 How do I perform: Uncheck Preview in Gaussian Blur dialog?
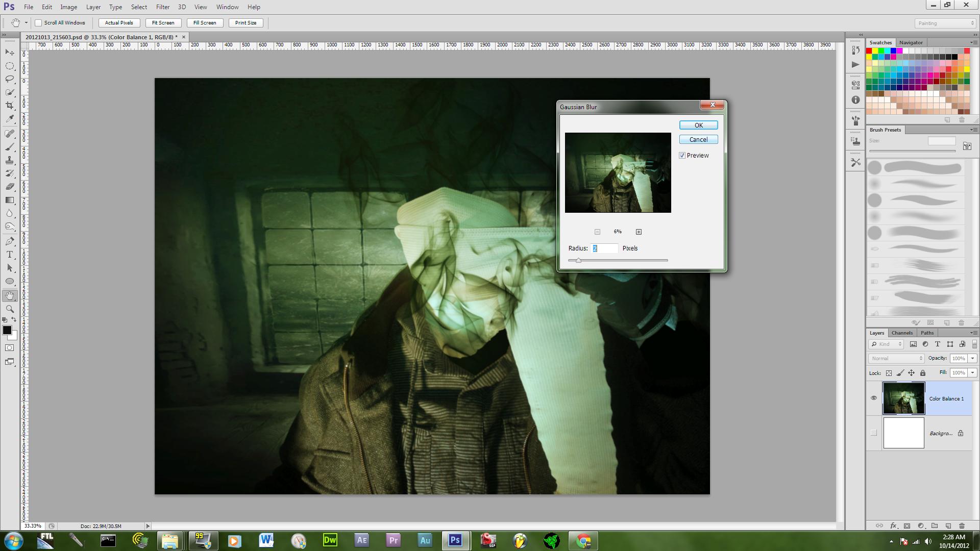pyautogui.click(x=682, y=156)
